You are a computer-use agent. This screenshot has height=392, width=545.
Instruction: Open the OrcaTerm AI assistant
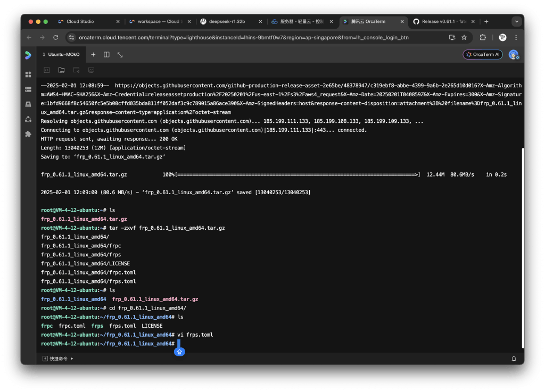click(x=483, y=54)
